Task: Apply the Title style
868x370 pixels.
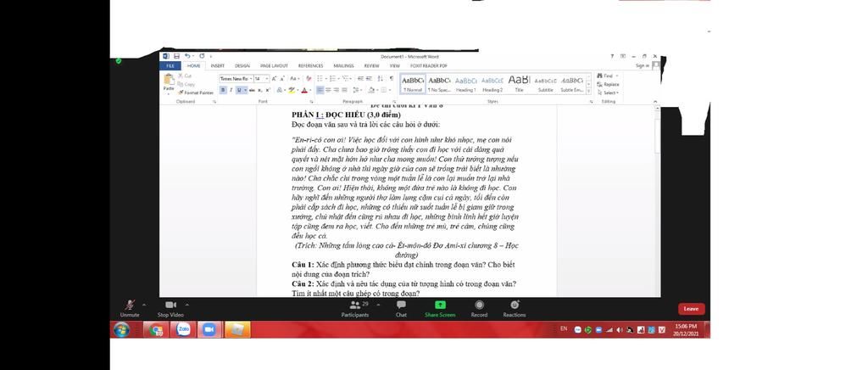Action: [x=520, y=84]
